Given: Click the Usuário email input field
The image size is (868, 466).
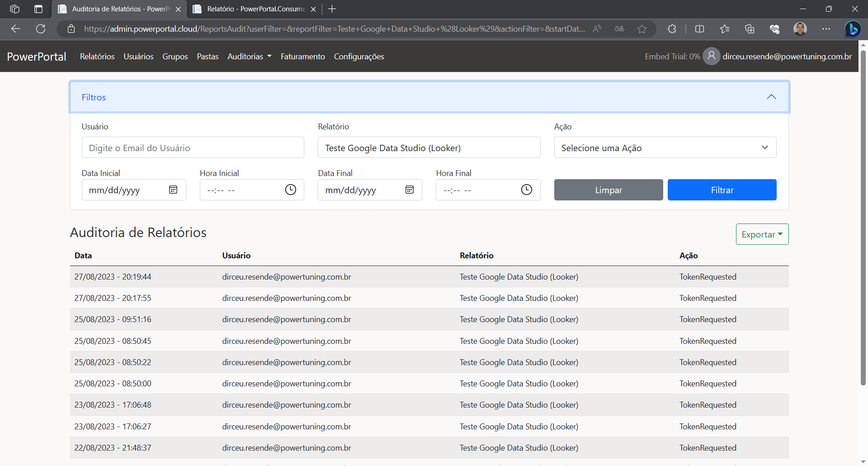Looking at the screenshot, I should pyautogui.click(x=193, y=147).
